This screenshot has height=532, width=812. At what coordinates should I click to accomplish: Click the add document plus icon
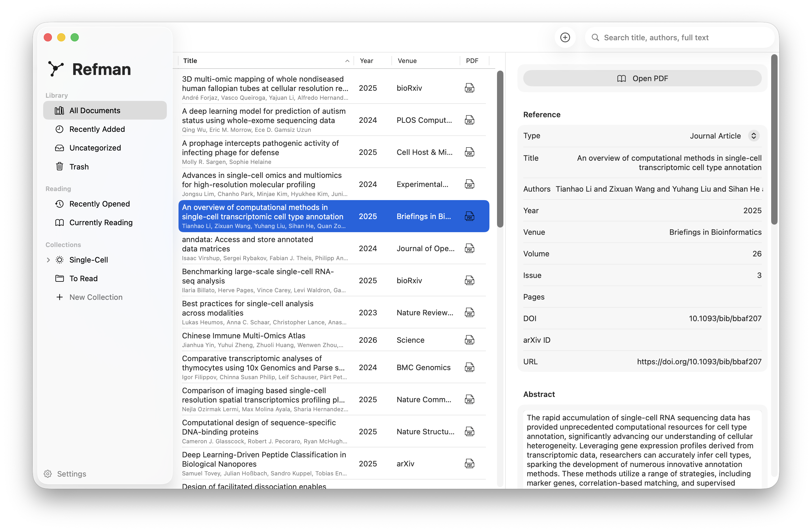[x=565, y=38]
